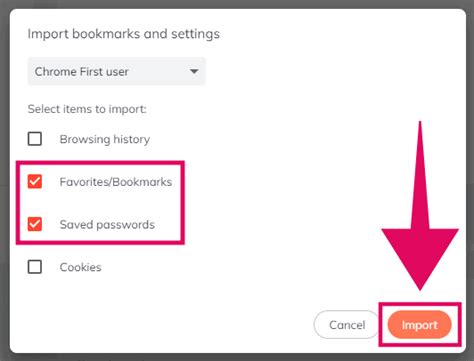Click the dropdown triangle arrow icon
Image resolution: width=474 pixels, height=361 pixels.
pyautogui.click(x=194, y=71)
